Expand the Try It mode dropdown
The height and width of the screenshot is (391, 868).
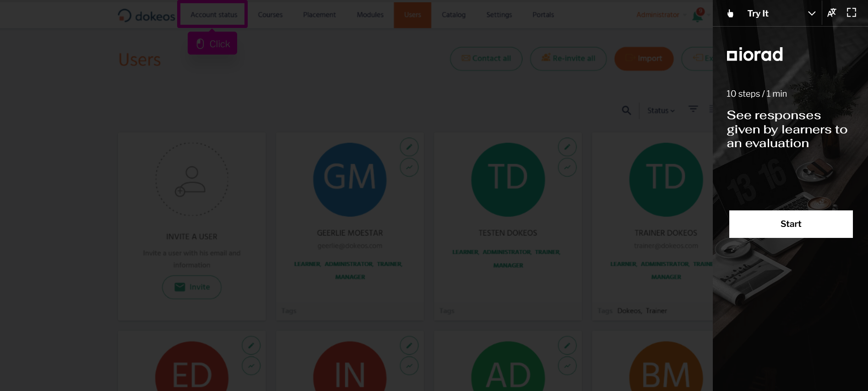811,13
